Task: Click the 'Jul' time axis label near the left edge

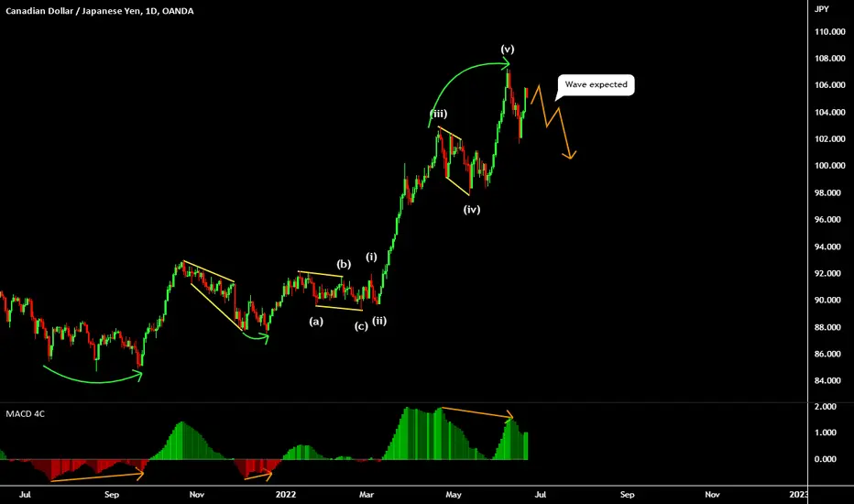Action: coord(25,495)
